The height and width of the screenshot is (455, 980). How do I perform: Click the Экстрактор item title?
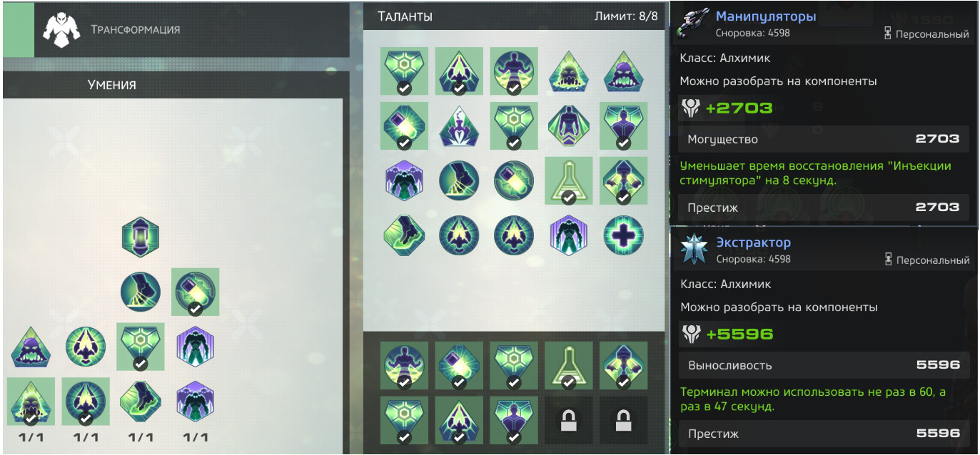tap(753, 242)
